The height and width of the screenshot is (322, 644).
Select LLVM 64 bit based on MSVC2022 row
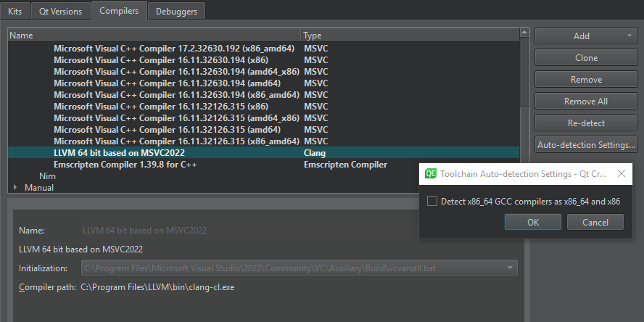click(x=263, y=153)
